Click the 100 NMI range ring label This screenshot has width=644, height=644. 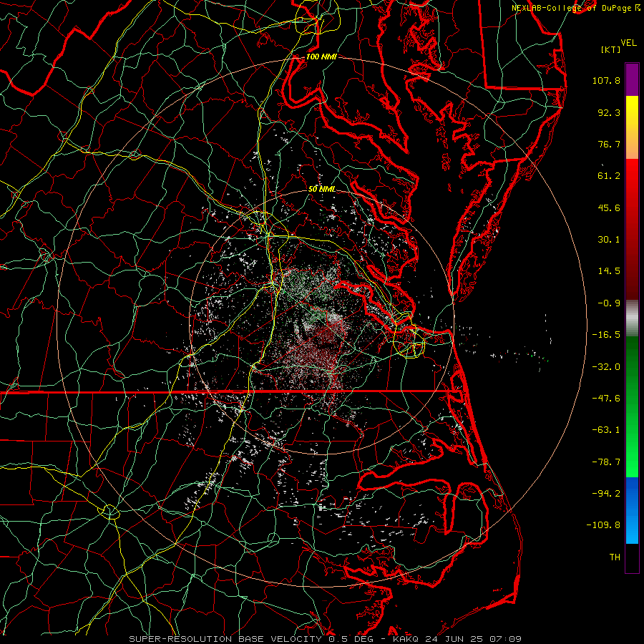[321, 57]
